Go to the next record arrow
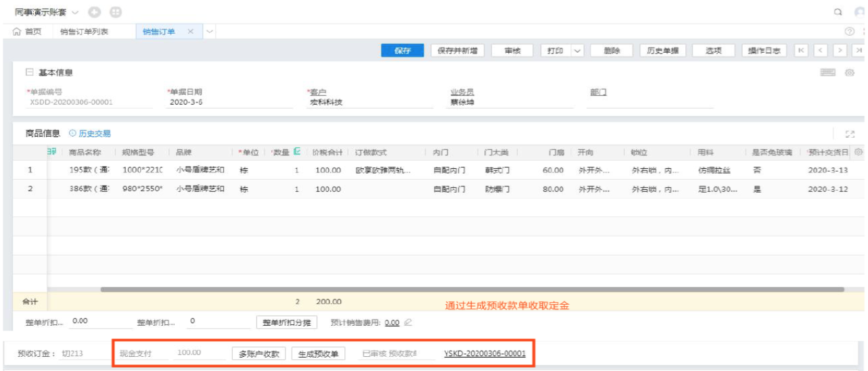 coord(840,51)
